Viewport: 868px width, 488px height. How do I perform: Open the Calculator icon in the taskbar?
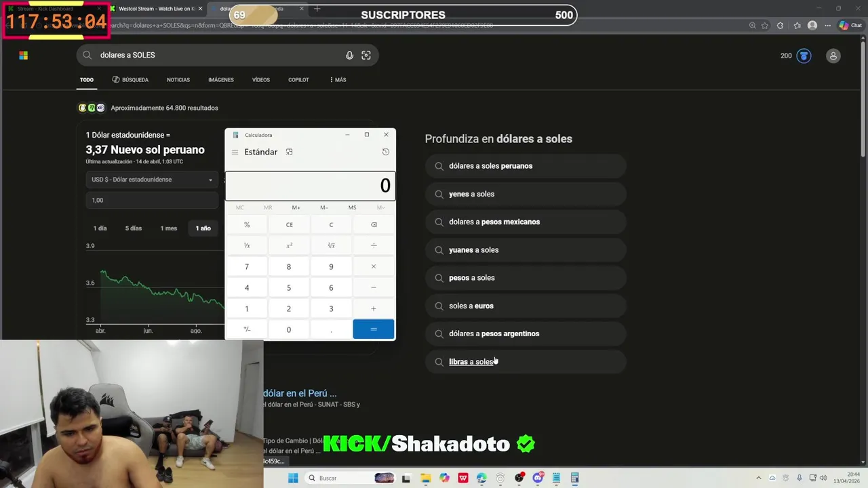tap(574, 478)
